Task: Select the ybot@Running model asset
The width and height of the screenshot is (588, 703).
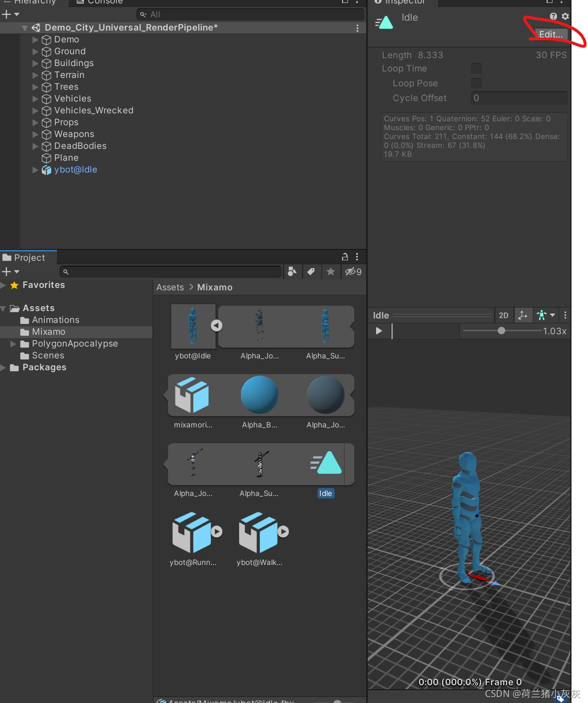Action: coord(191,532)
